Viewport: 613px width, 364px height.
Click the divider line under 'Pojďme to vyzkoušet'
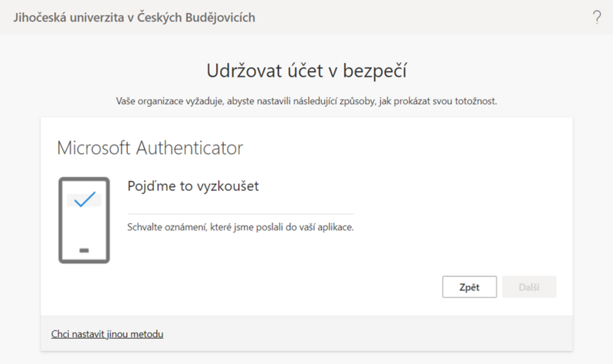(x=240, y=214)
